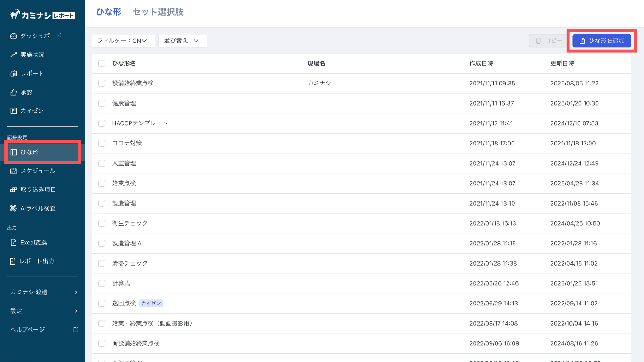
Task: Click the 承認 thumbs-up icon
Action: coord(13,92)
